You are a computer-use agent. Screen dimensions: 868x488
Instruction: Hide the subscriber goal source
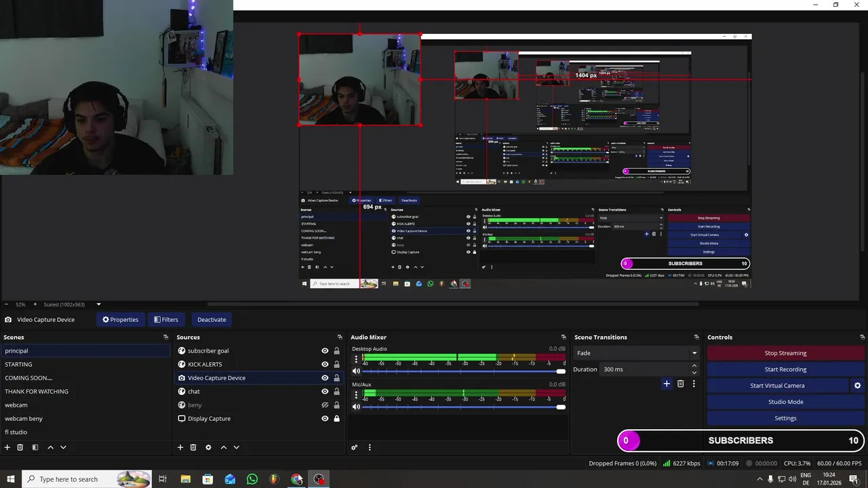click(325, 350)
